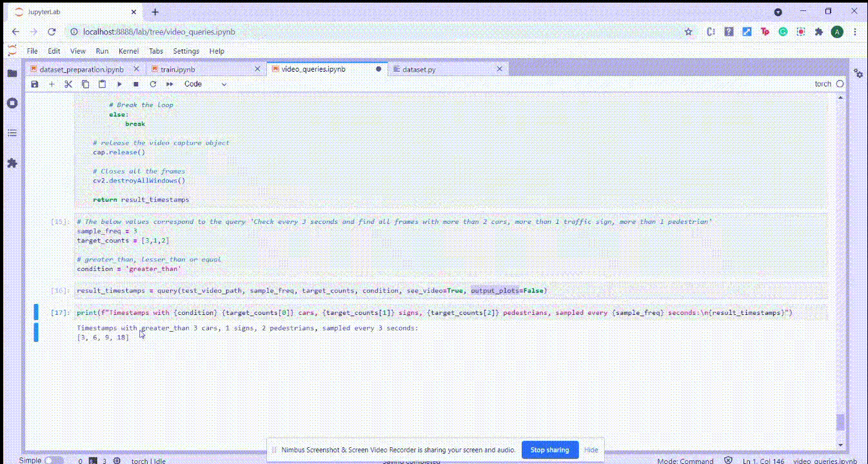Image resolution: width=868 pixels, height=464 pixels.
Task: Insert a new cell with the plus icon
Action: coord(52,84)
